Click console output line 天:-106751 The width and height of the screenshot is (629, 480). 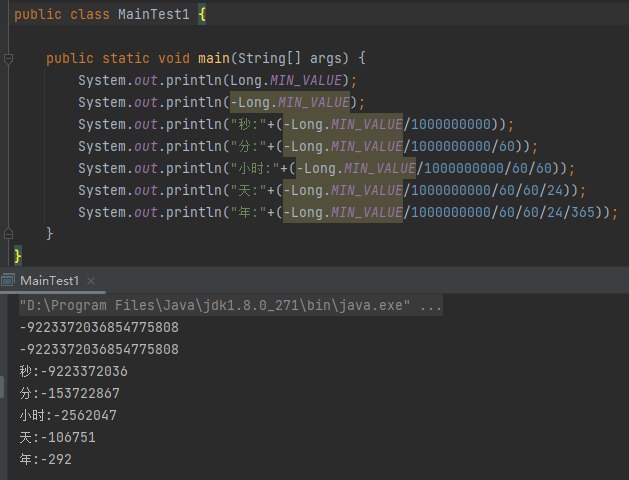point(61,437)
